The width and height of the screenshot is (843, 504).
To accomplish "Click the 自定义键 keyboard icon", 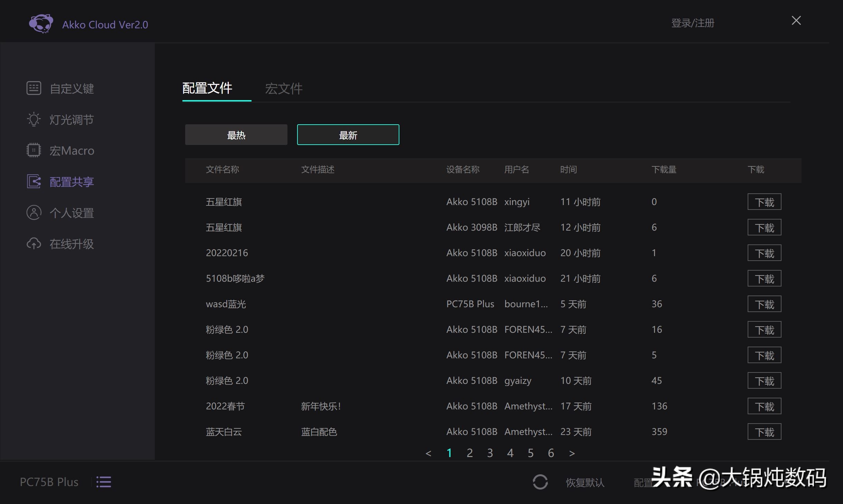I will [34, 88].
